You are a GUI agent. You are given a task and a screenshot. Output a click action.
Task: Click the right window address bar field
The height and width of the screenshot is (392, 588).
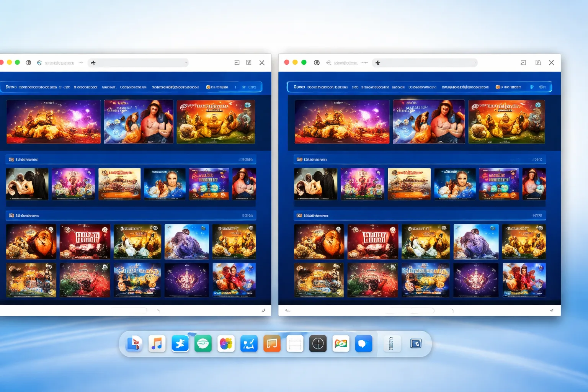coord(425,63)
